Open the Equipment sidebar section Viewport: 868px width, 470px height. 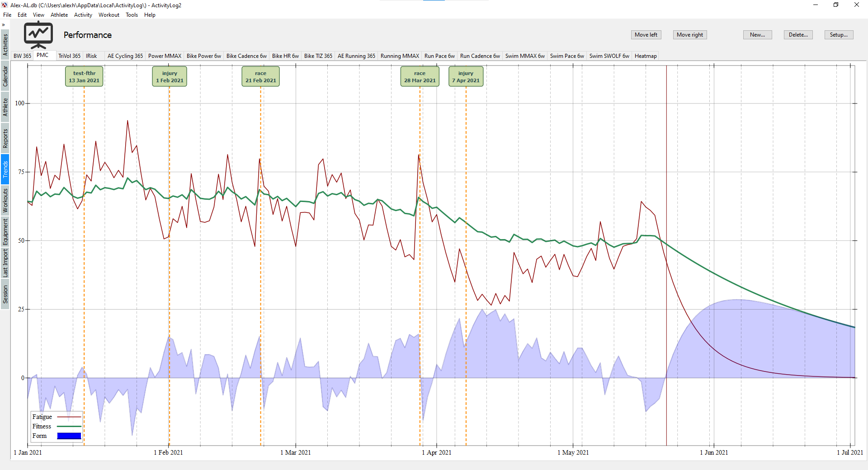click(5, 232)
